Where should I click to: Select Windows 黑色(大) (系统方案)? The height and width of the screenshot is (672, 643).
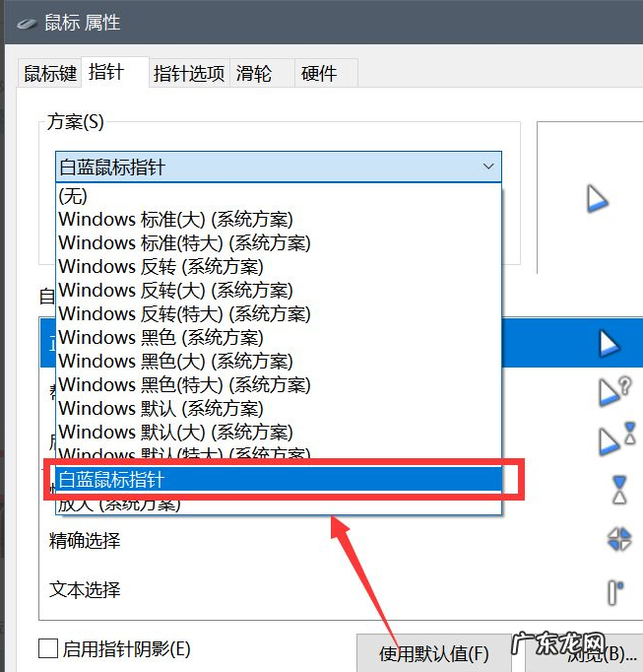[279, 361]
